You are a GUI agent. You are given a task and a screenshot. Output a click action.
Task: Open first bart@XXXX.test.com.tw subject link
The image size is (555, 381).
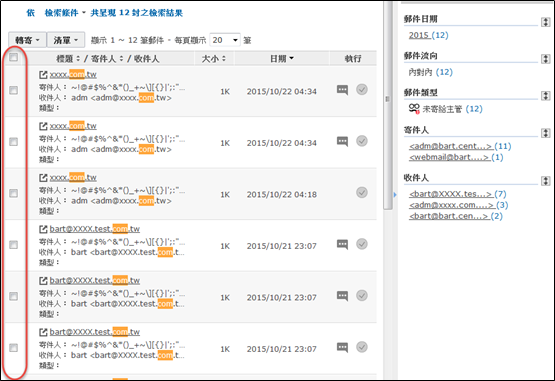(x=95, y=229)
